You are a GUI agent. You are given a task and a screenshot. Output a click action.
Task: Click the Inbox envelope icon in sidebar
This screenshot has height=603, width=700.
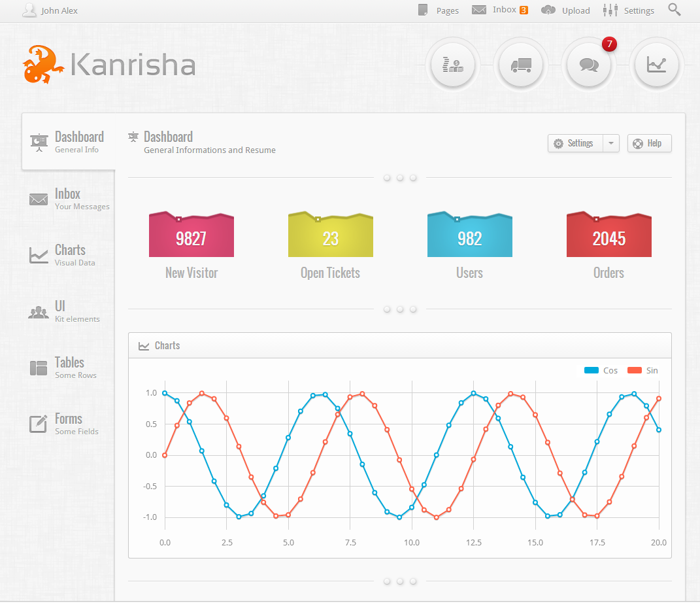coord(39,199)
